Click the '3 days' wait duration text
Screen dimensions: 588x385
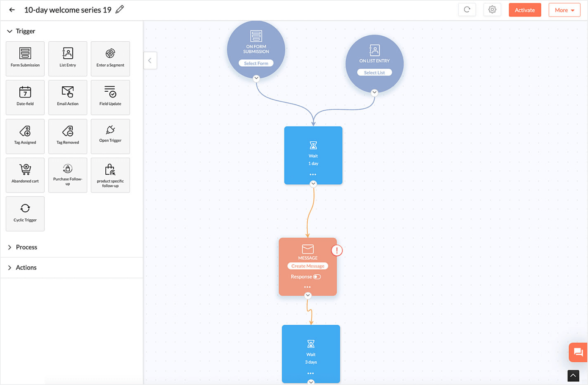311,362
